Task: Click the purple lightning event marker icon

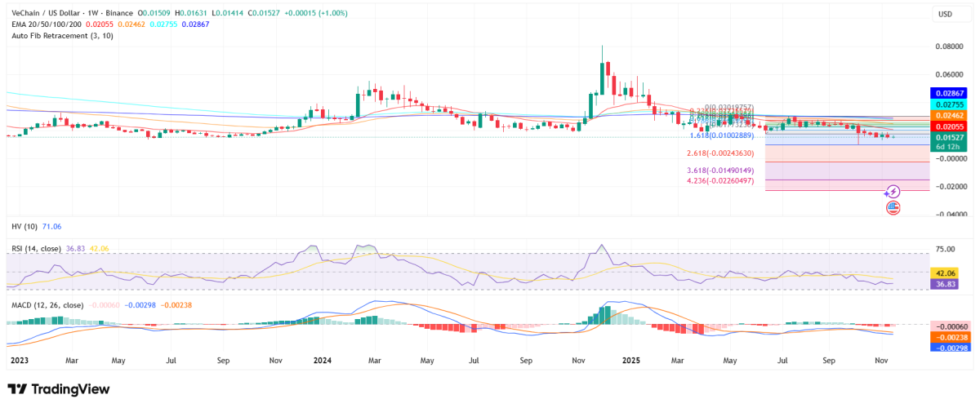Action: click(x=893, y=192)
